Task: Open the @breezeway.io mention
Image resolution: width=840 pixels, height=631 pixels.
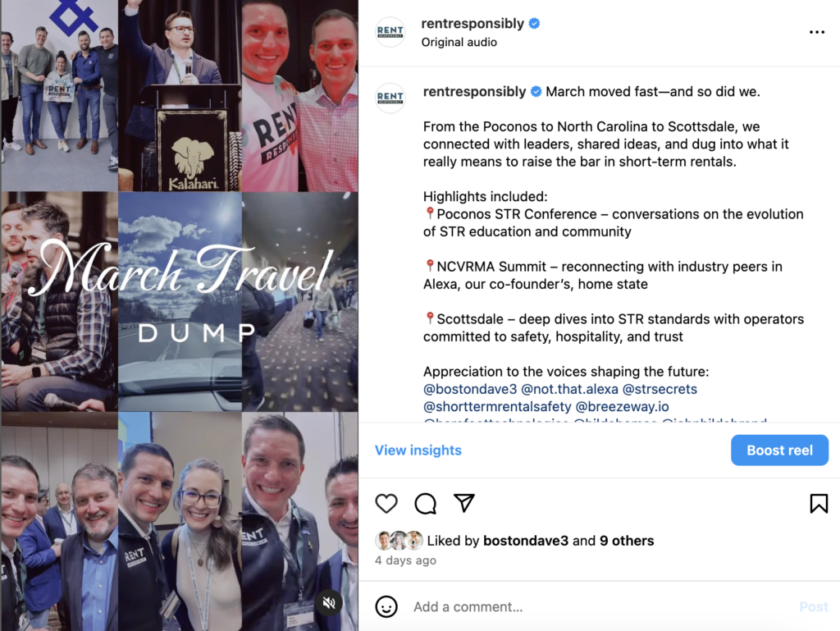Action: (622, 406)
